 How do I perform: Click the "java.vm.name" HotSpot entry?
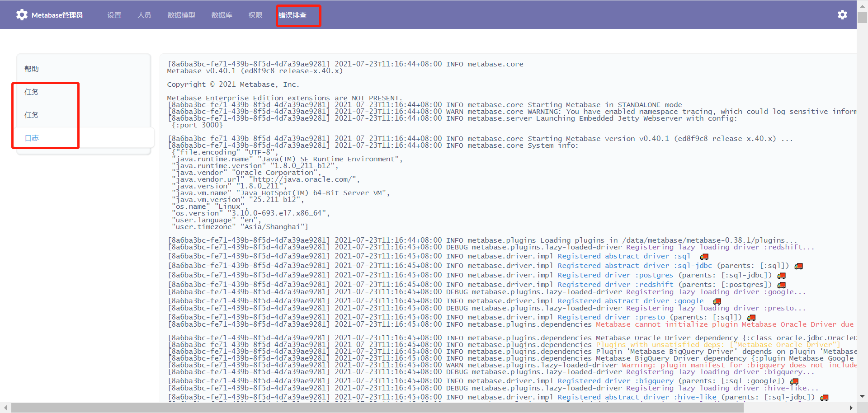tap(281, 193)
